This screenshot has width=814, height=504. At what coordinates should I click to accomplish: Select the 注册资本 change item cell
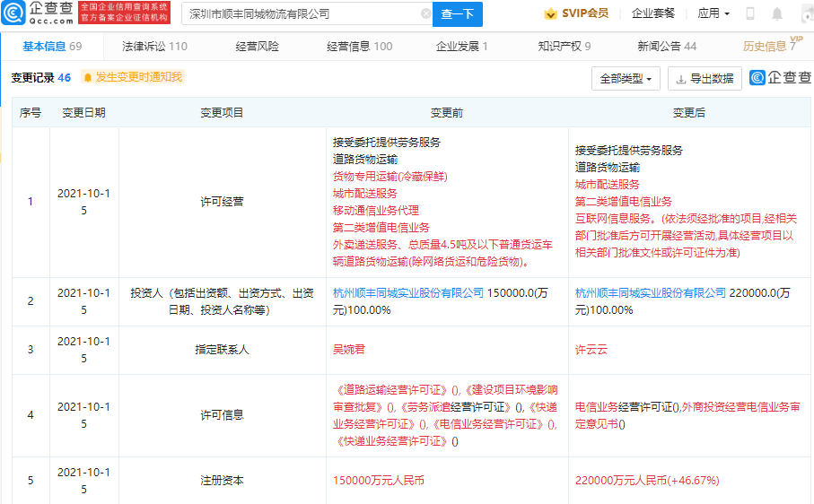tap(223, 481)
